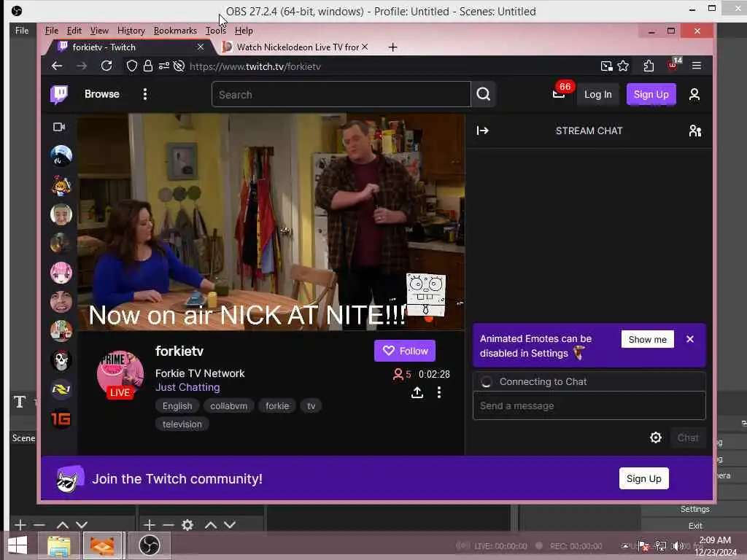747x560 pixels.
Task: Open Prime loot notifications with 66 badge
Action: pyautogui.click(x=559, y=94)
